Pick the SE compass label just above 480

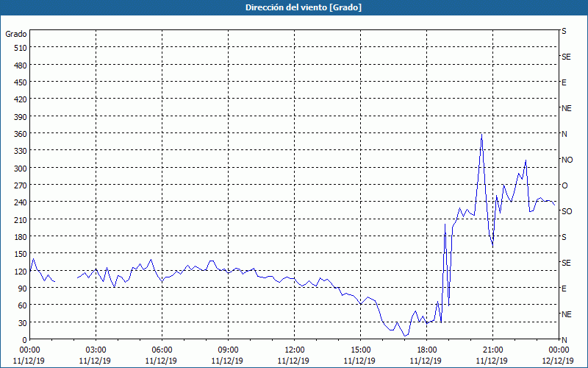(x=566, y=57)
